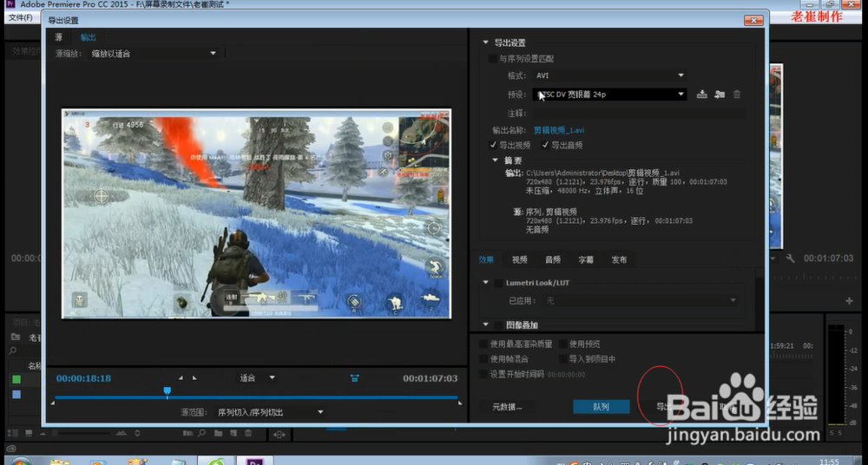Toggle the aspect ratio correction icon
Image resolution: width=868 pixels, height=465 pixels.
pos(354,378)
